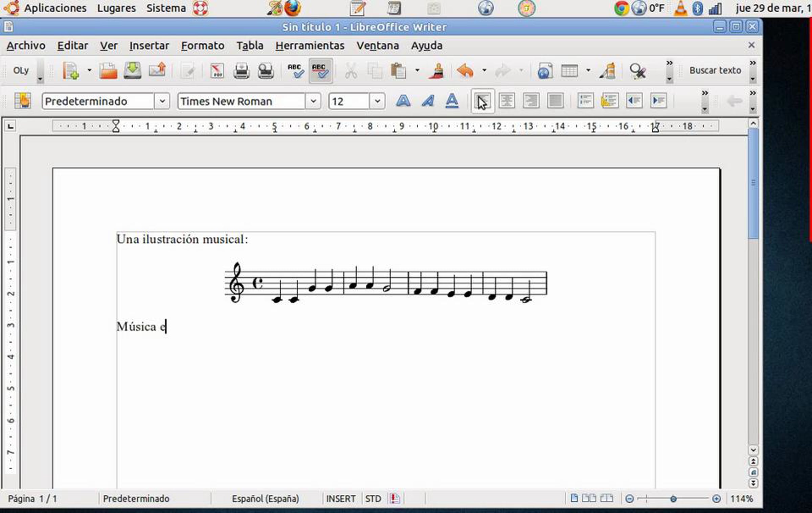Click the INSERT mode indicator
This screenshot has height=513, width=812.
[x=341, y=498]
